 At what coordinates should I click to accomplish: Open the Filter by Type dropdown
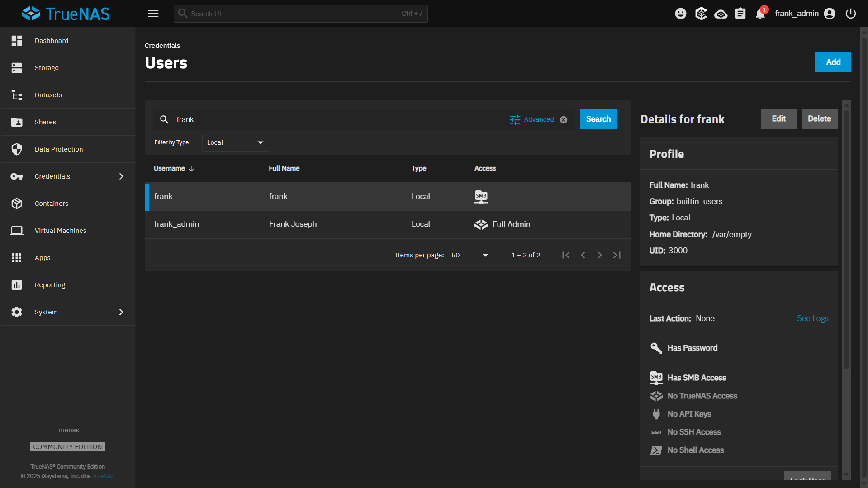coord(236,142)
